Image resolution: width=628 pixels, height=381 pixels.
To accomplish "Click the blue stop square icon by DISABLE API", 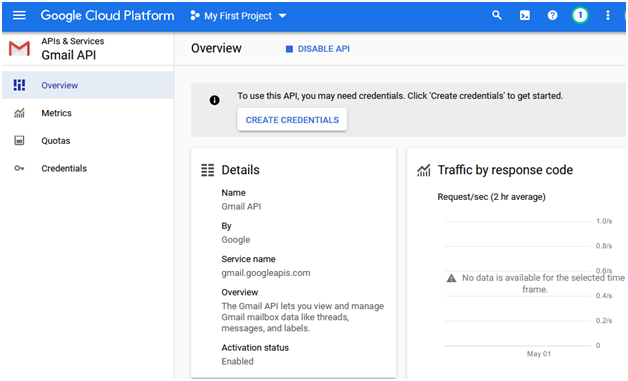I will click(289, 49).
